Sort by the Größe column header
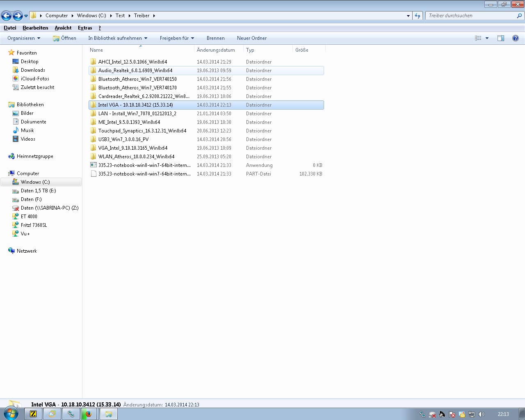Image resolution: width=525 pixels, height=420 pixels. pyautogui.click(x=309, y=50)
